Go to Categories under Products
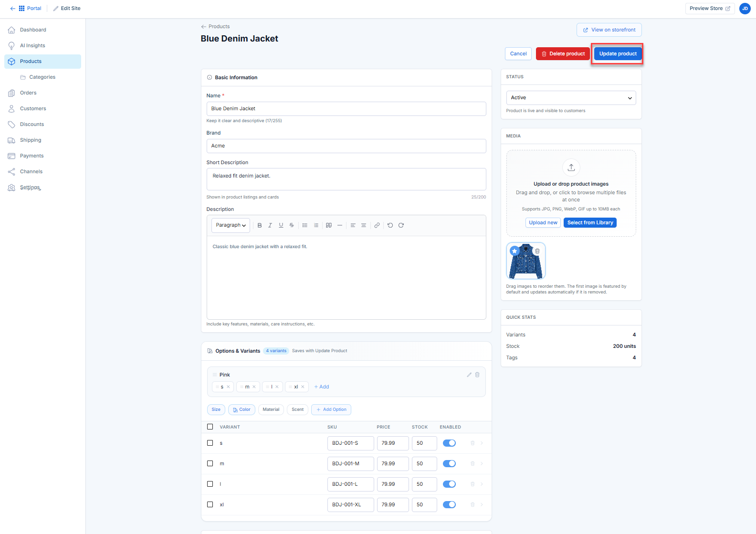This screenshot has height=534, width=756. click(42, 77)
